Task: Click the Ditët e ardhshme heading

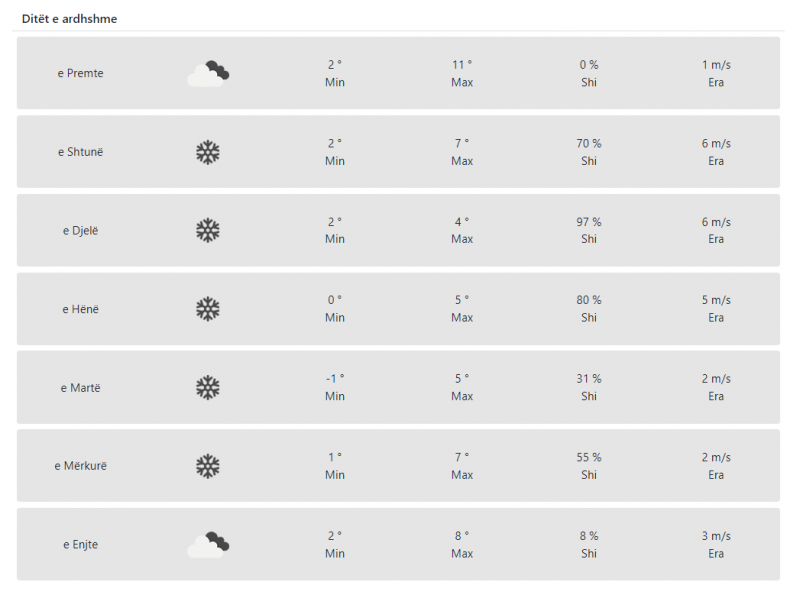Action: tap(69, 19)
